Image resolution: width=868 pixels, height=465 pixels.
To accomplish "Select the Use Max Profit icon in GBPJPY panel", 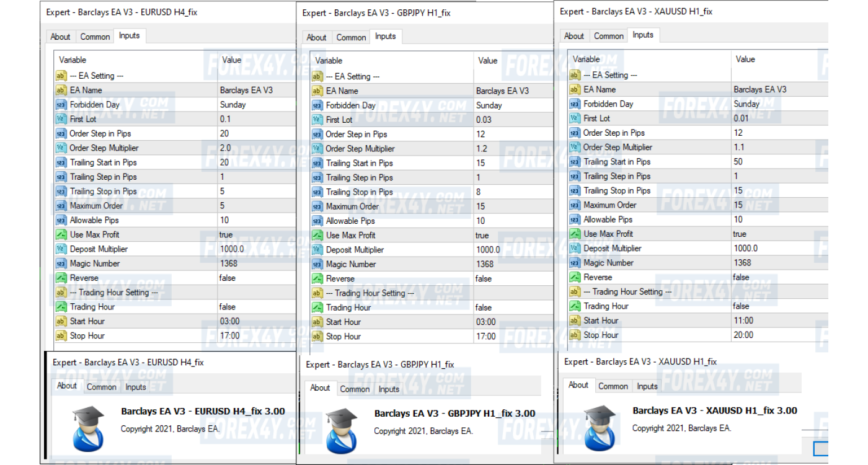I will 317,236.
